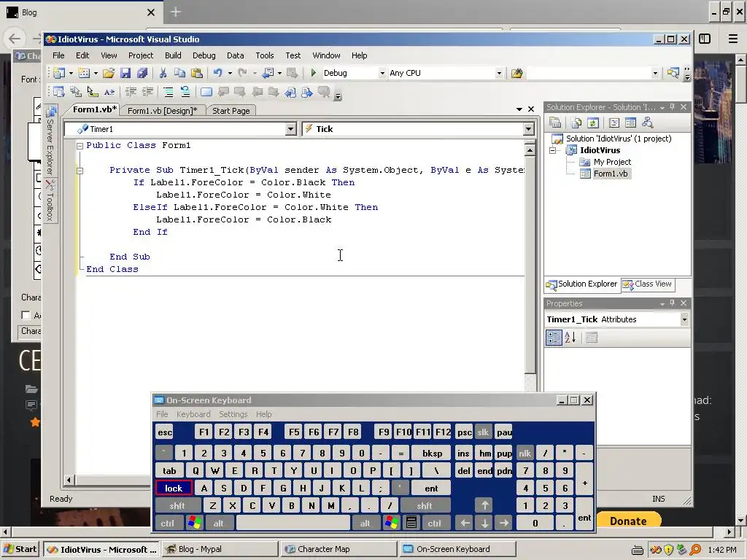Switch to the Start Page tab

point(231,111)
